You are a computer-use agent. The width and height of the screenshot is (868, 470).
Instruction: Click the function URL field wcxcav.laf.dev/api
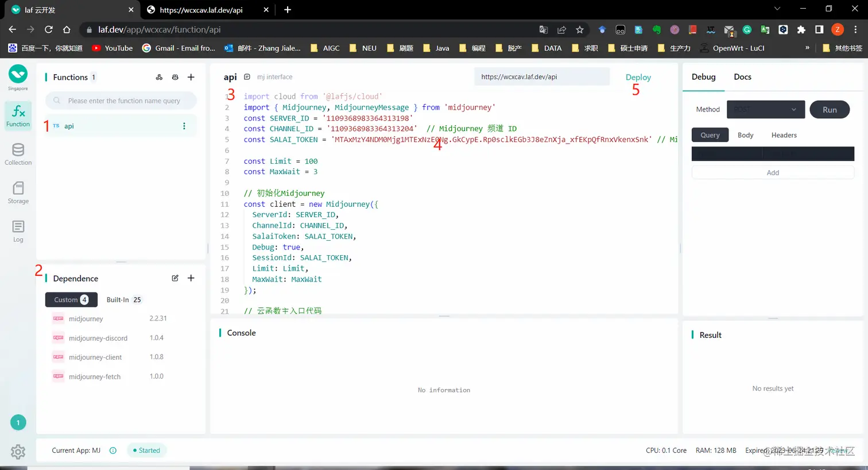coord(542,76)
